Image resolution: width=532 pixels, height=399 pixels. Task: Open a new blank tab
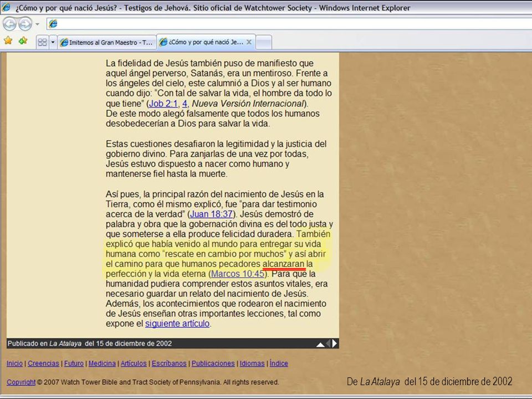pos(264,43)
